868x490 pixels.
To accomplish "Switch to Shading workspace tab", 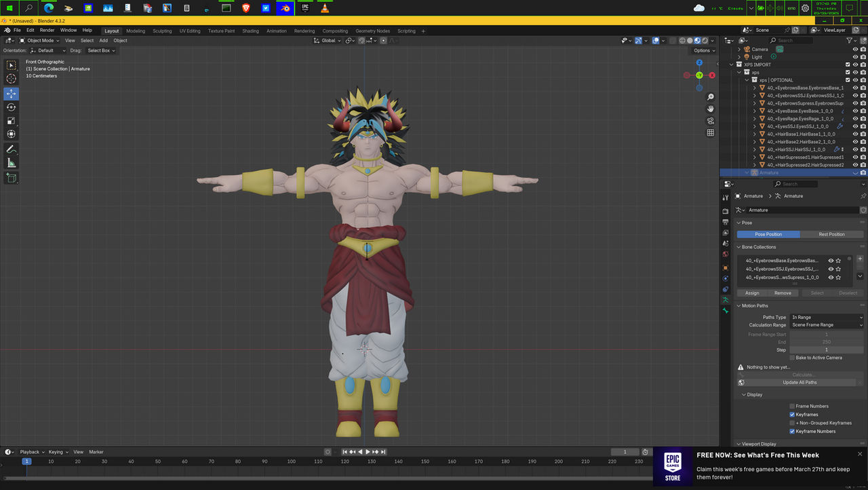I will pyautogui.click(x=250, y=31).
